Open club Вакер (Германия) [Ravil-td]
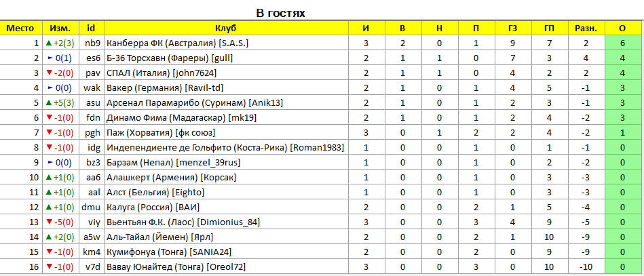The width and height of the screenshot is (644, 276). tap(165, 88)
